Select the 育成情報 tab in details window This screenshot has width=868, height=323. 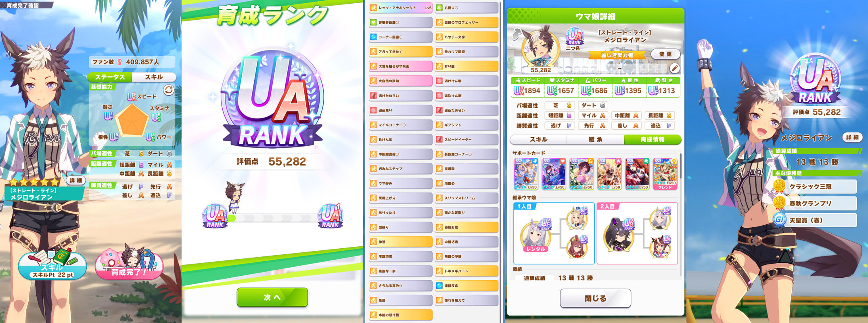pos(653,140)
